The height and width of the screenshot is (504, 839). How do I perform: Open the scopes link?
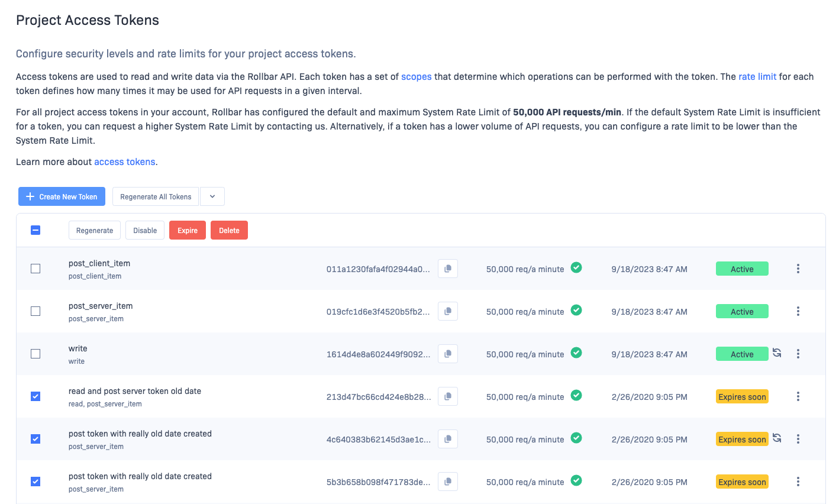[416, 76]
